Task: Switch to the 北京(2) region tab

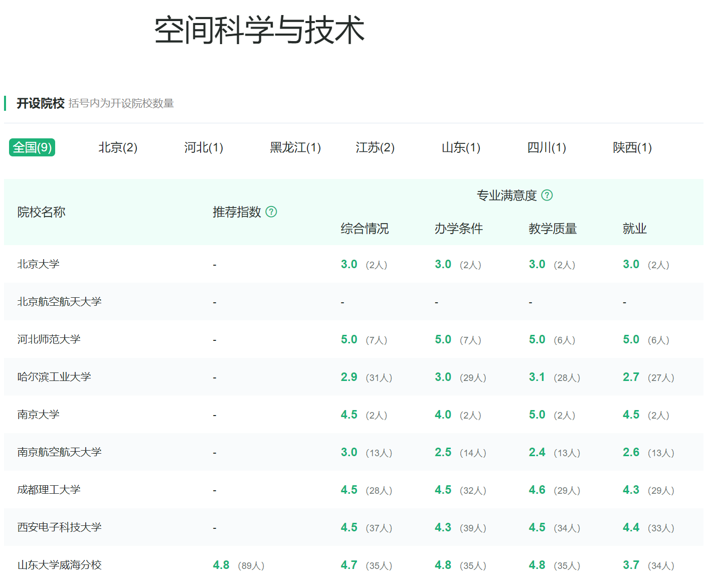Action: (x=117, y=147)
